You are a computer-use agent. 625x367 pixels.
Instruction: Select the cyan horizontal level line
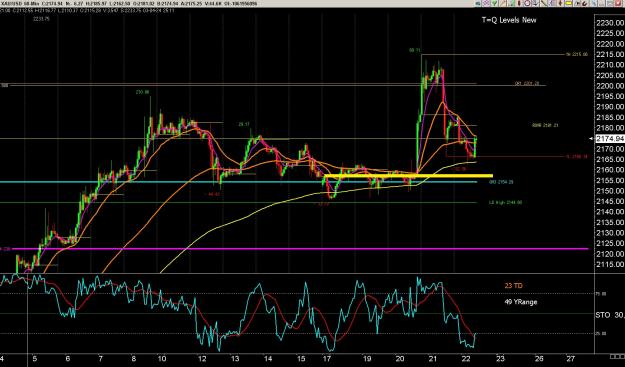[238, 182]
